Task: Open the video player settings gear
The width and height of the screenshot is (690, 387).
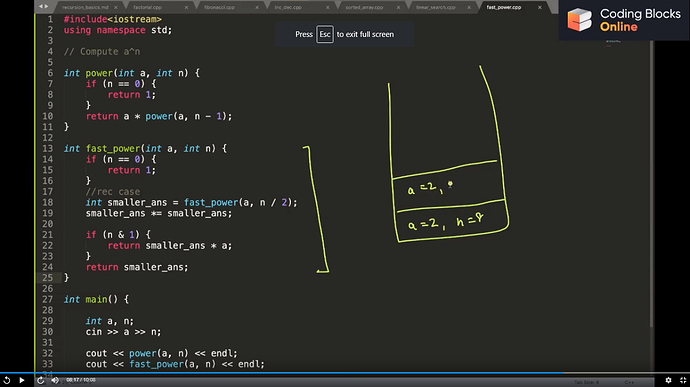Action: [668, 380]
